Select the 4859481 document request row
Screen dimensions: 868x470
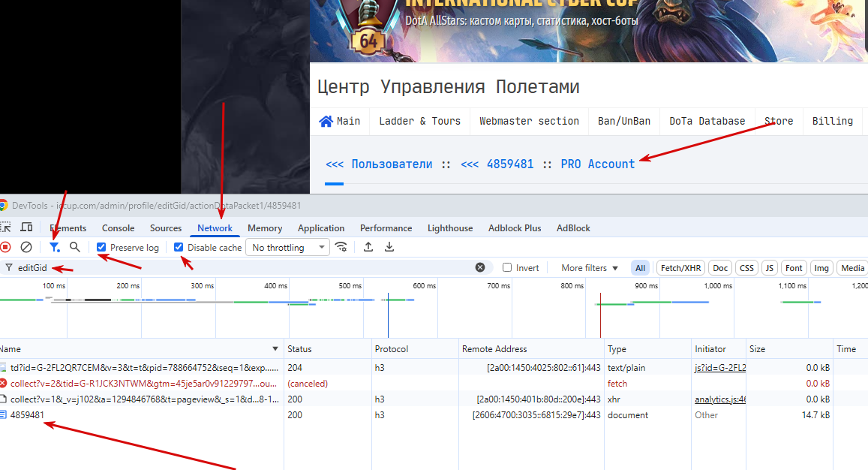[434, 414]
